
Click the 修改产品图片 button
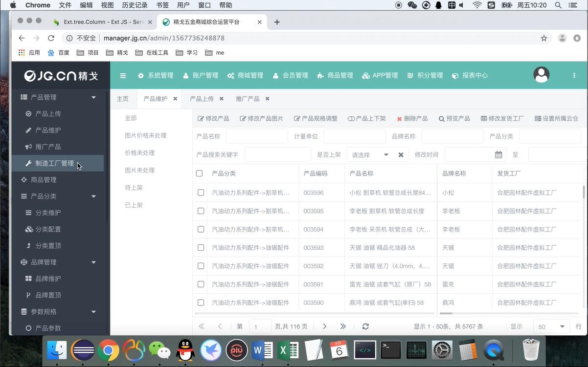(x=261, y=119)
